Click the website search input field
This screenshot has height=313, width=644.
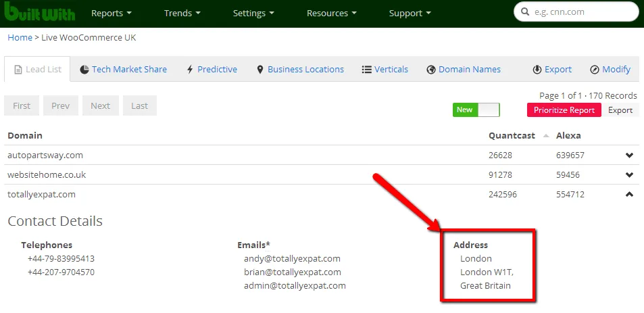(x=581, y=12)
